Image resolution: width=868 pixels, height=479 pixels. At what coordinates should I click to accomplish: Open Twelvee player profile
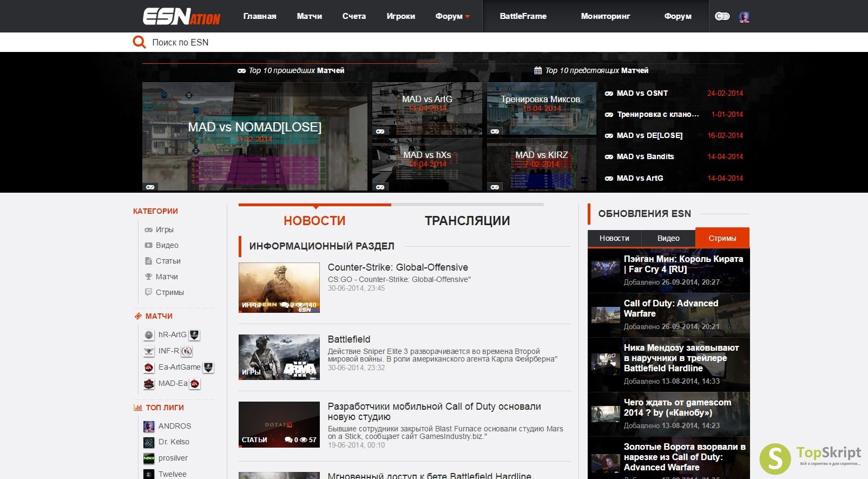(x=172, y=474)
